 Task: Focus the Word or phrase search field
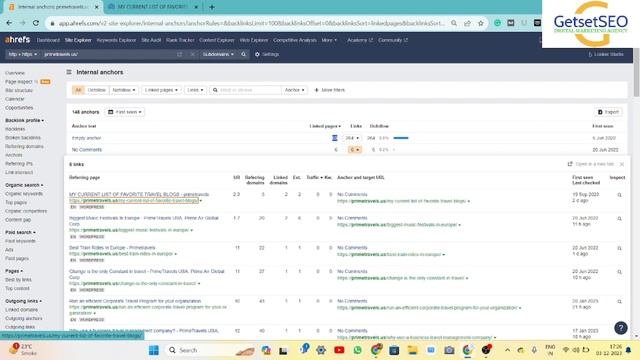[246, 90]
